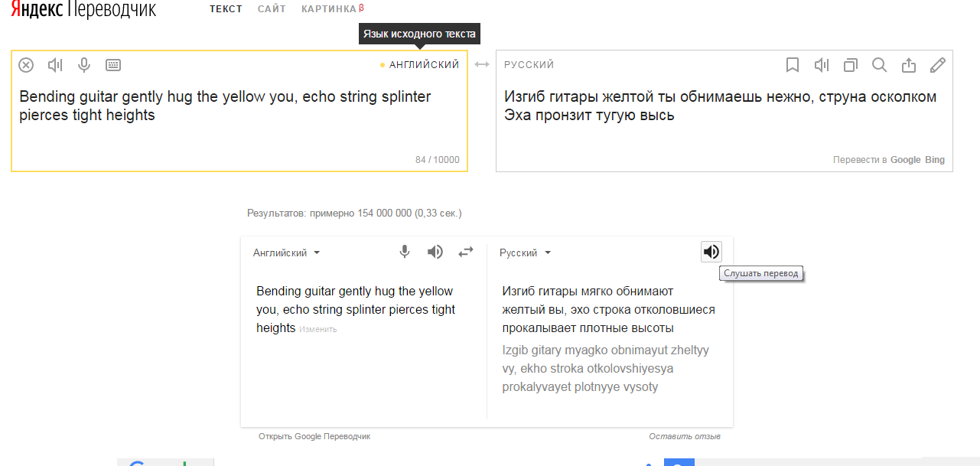Expand the Английский language dropdown in Google widget
980x466 pixels.
[287, 253]
